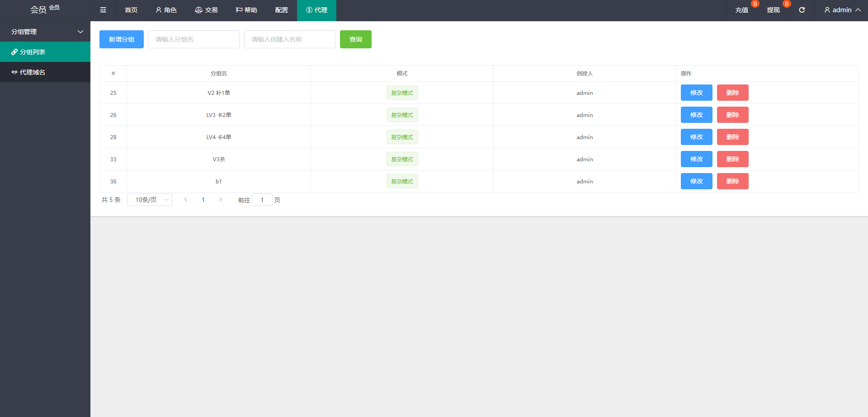Click the creator admin in row 33
The height and width of the screenshot is (417, 868).
tap(585, 159)
